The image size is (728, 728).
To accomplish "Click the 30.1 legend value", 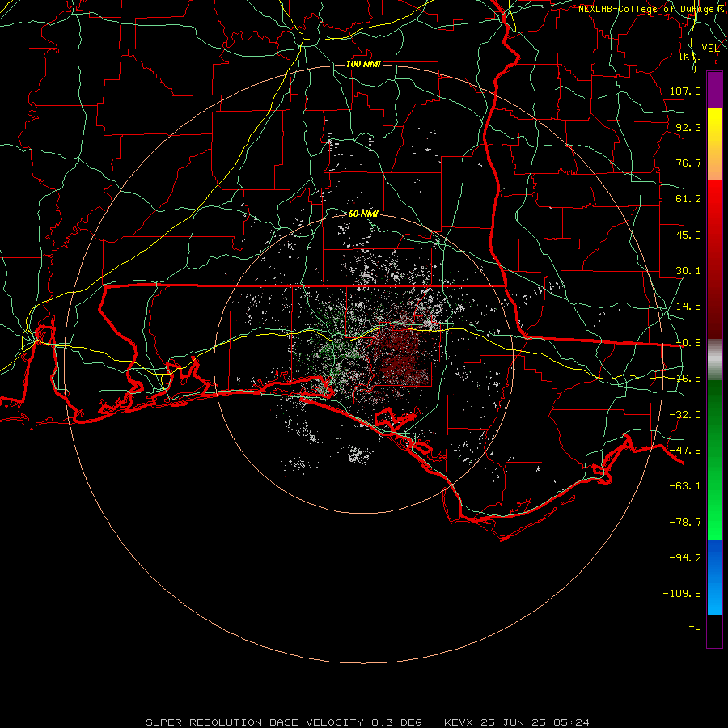I will (688, 271).
